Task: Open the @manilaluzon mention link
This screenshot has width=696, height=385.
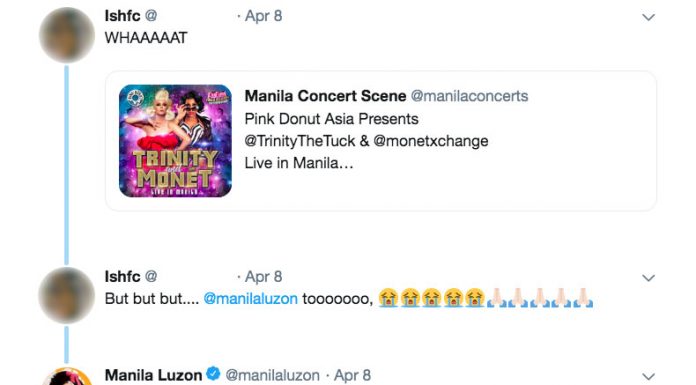Action: click(250, 298)
